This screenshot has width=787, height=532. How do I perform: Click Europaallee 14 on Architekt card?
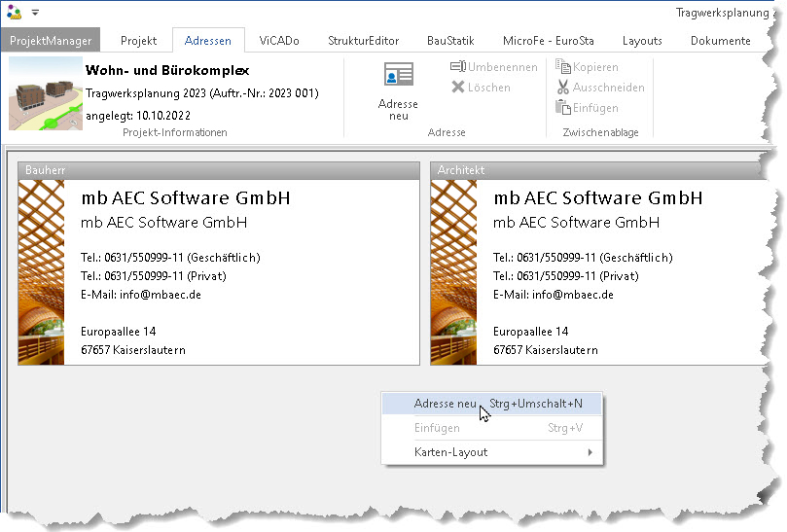pyautogui.click(x=531, y=332)
